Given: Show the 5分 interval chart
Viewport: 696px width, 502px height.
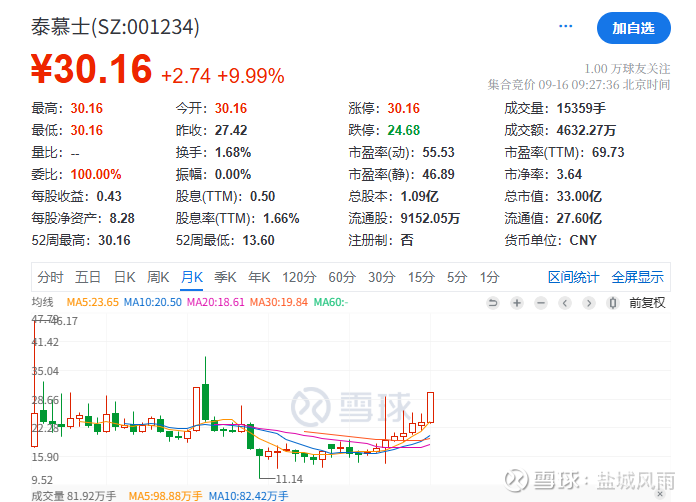Looking at the screenshot, I should pyautogui.click(x=457, y=277).
